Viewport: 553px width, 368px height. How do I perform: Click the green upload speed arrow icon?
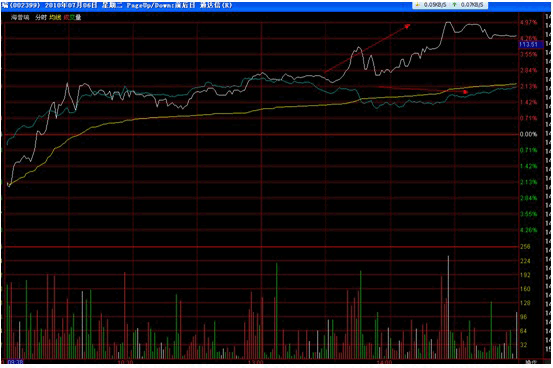(454, 5)
